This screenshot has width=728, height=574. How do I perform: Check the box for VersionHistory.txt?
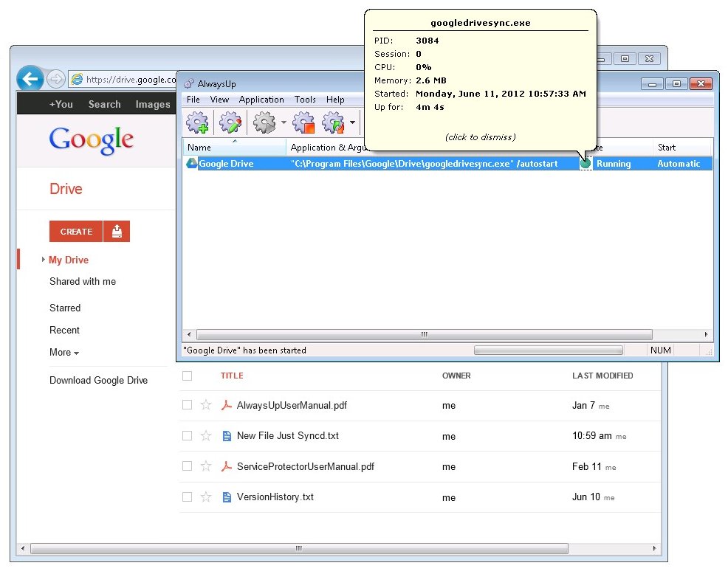pyautogui.click(x=187, y=497)
